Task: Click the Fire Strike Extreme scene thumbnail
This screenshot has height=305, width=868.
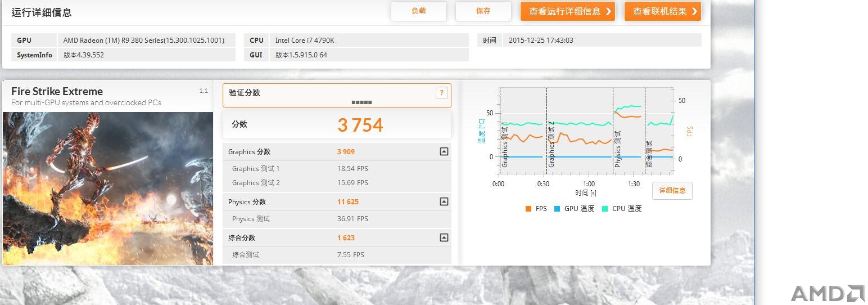Action: coord(108,189)
